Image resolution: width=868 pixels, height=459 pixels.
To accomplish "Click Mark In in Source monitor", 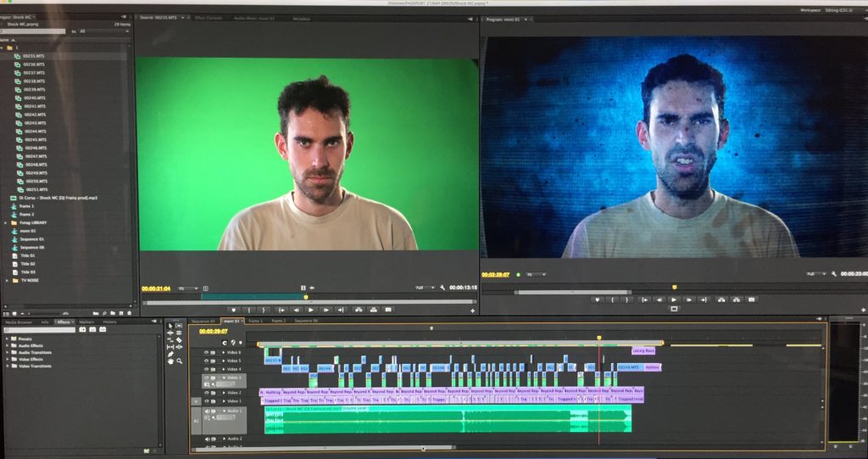I will pyautogui.click(x=248, y=310).
